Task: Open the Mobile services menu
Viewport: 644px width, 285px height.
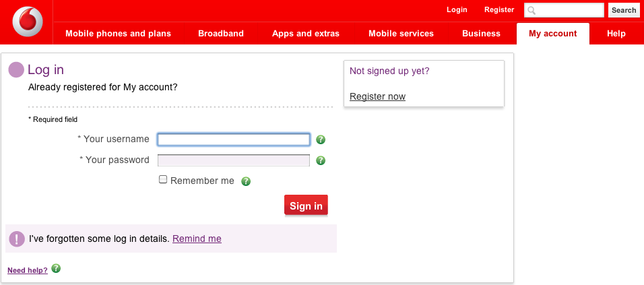Action: 401,34
